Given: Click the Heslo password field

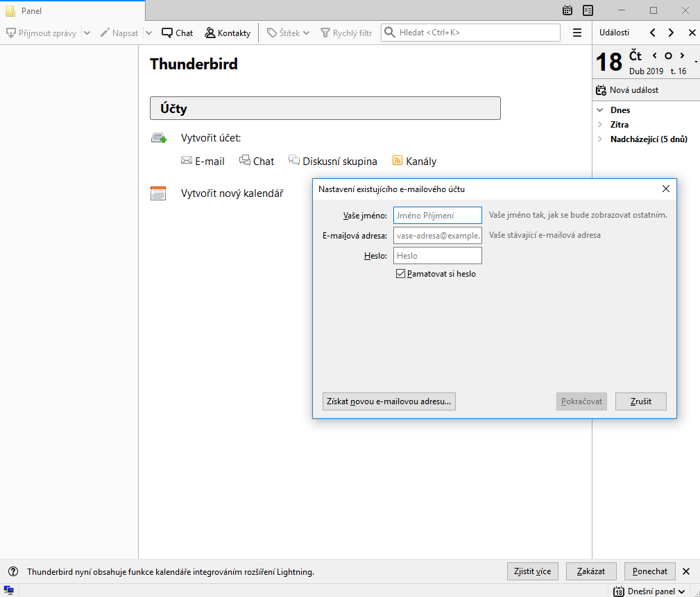Looking at the screenshot, I should point(438,256).
